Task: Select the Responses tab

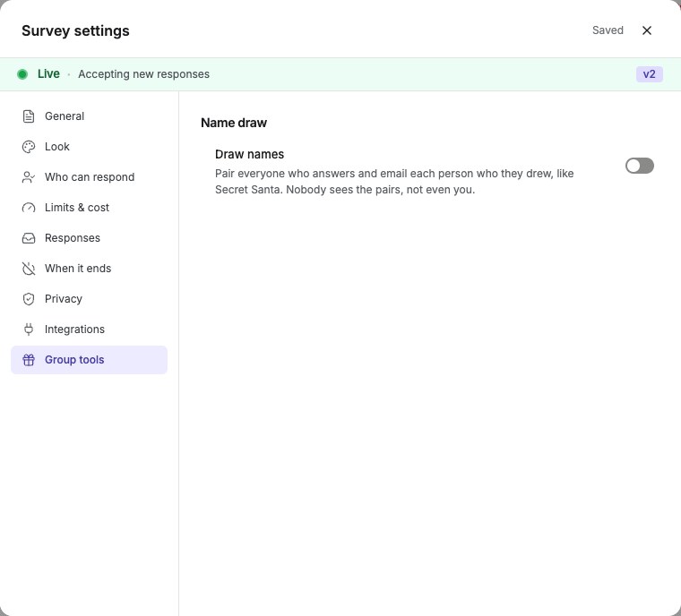Action: (89, 238)
